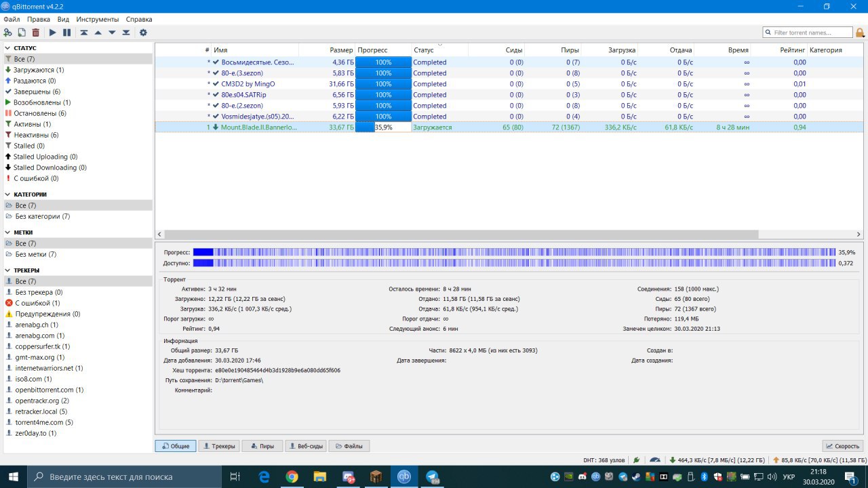Click the Bluetooth tray icon
Image resolution: width=868 pixels, height=488 pixels.
coord(704,477)
